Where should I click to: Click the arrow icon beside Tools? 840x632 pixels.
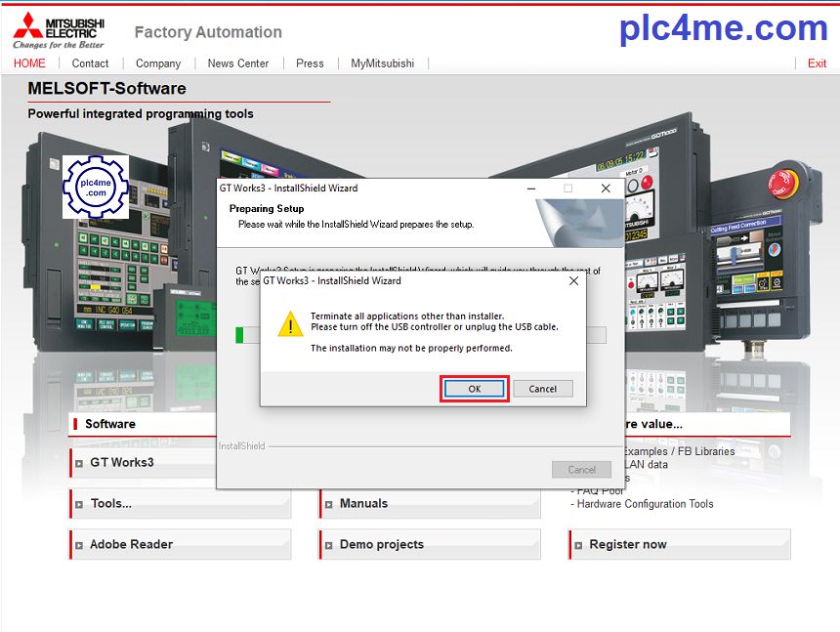(x=79, y=504)
